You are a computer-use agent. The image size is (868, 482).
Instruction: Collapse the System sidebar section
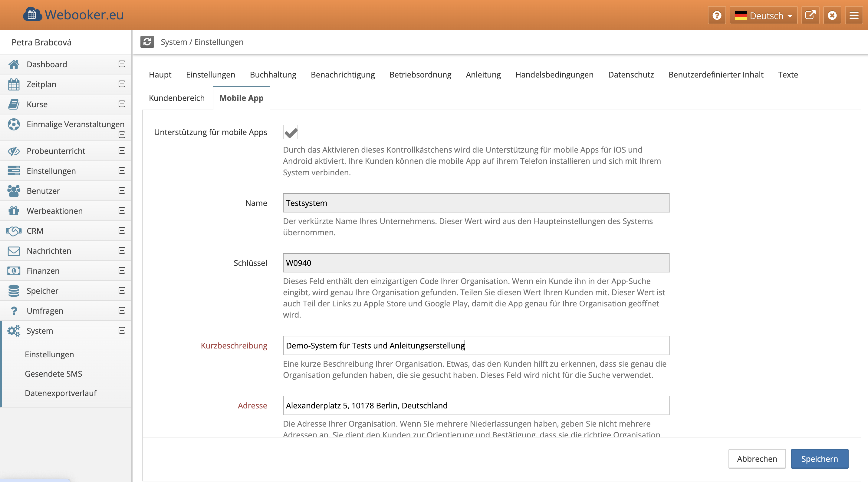(x=122, y=330)
